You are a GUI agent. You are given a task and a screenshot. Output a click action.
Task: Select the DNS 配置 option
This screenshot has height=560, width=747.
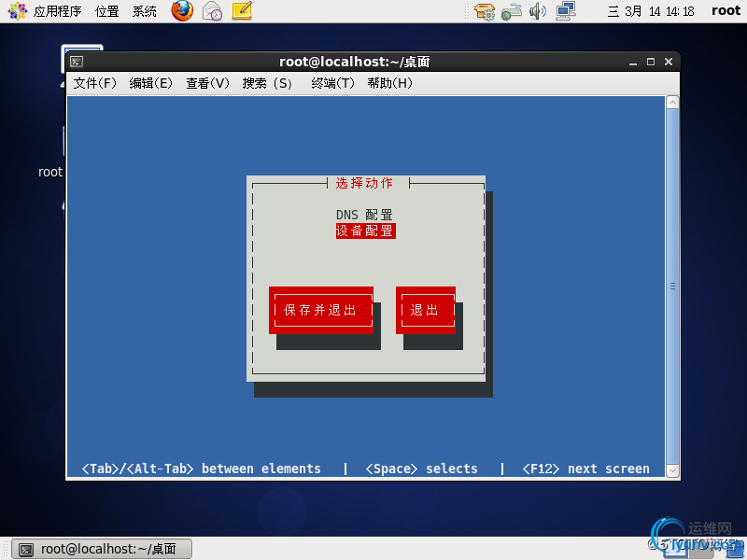click(x=364, y=215)
